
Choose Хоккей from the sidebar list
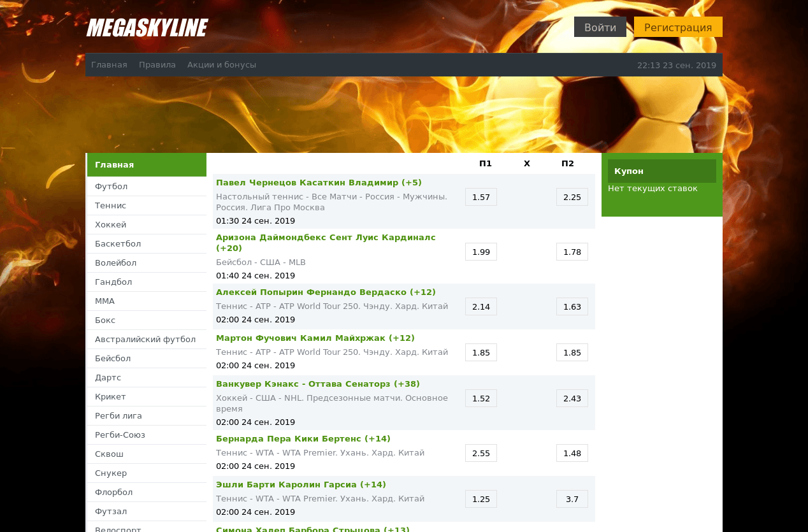(111, 224)
